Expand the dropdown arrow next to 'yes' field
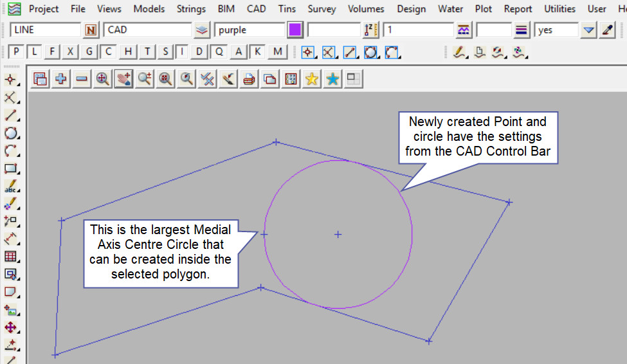Screen dimensions: 627x364 tap(588, 30)
